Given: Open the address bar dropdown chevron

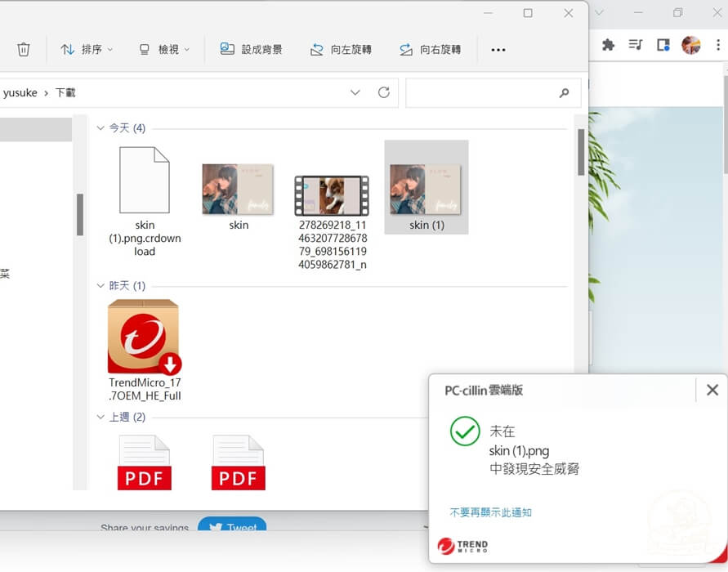Looking at the screenshot, I should coord(355,92).
